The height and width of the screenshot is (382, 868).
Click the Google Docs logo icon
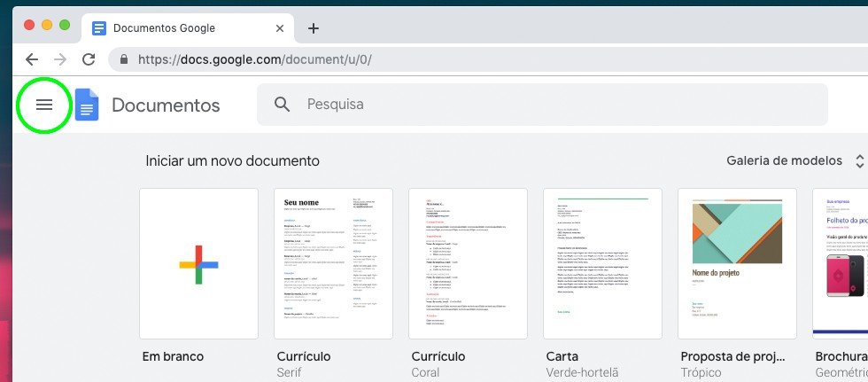click(x=87, y=105)
